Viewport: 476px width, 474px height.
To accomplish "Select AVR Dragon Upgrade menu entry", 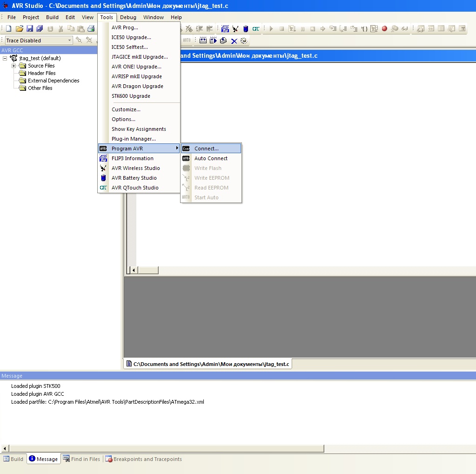I will pos(139,86).
